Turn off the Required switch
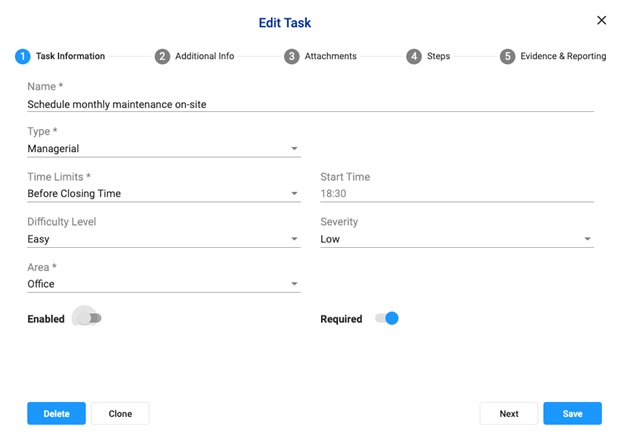The image size is (624, 441). pyautogui.click(x=387, y=318)
